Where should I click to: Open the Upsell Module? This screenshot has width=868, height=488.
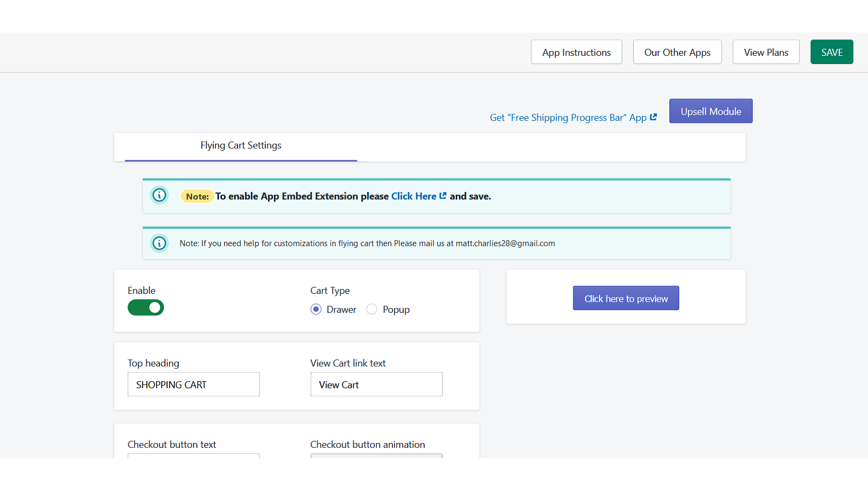click(711, 111)
